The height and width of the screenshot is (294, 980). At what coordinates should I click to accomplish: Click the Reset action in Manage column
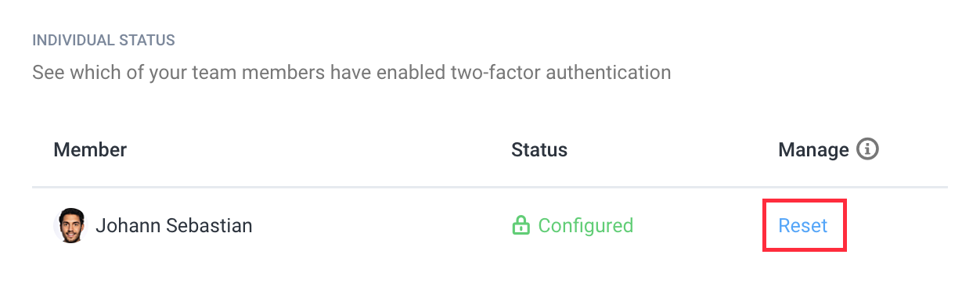[x=803, y=226]
